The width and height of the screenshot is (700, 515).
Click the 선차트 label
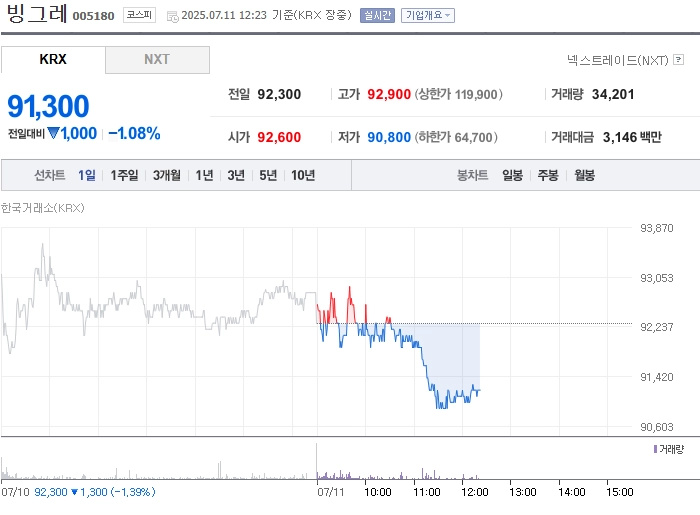pos(50,175)
